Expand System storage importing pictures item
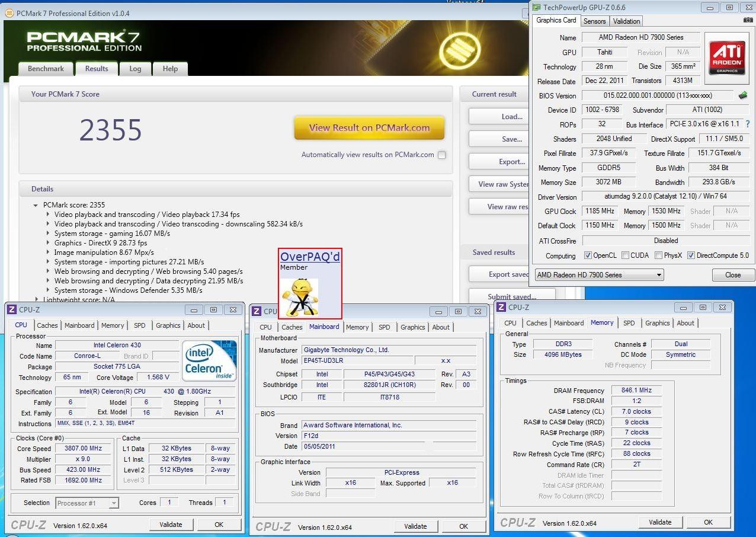756x537 pixels. point(49,262)
